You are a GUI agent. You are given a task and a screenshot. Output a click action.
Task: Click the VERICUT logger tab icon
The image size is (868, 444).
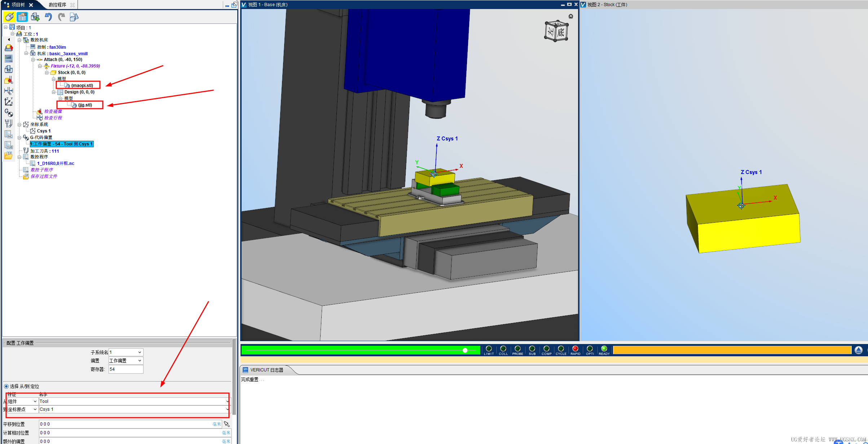pyautogui.click(x=246, y=370)
